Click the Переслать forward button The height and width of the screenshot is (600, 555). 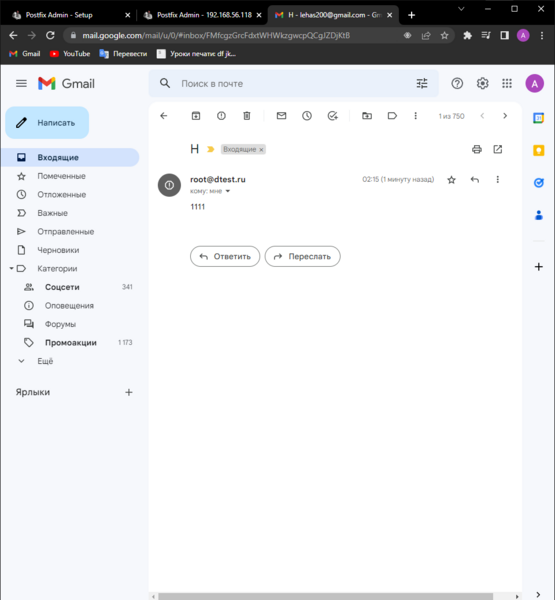point(302,256)
